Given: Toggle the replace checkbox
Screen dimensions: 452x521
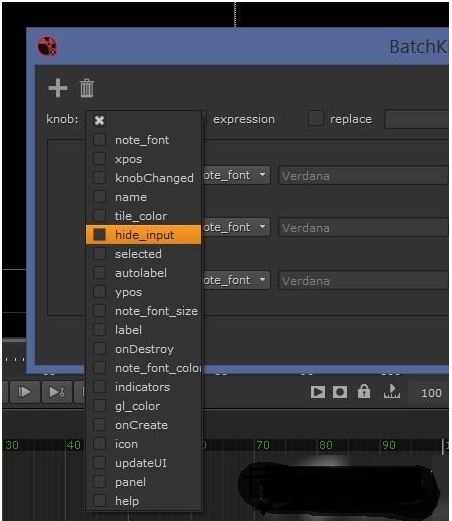Looking at the screenshot, I should tap(315, 118).
